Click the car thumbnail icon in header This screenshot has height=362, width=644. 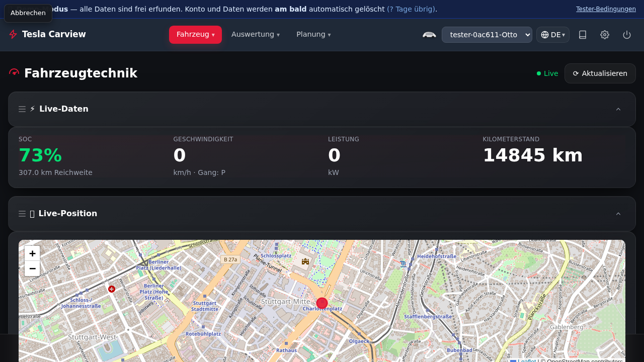pos(429,35)
